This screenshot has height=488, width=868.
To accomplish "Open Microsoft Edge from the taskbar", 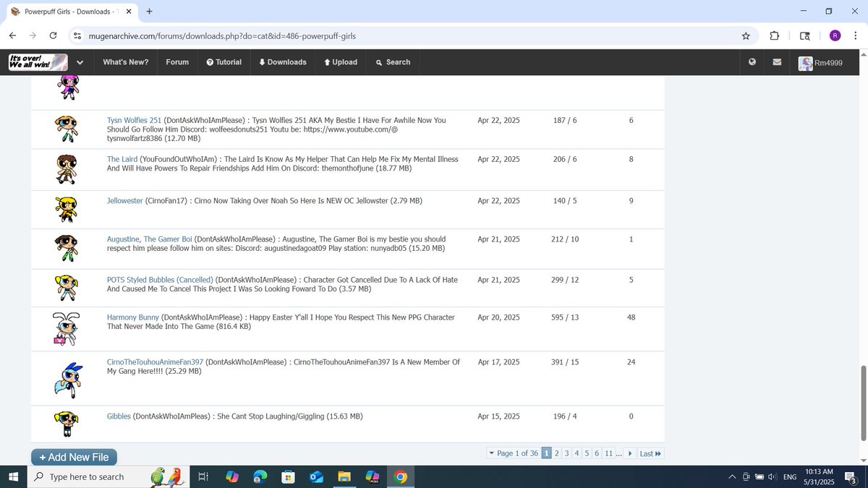I will click(260, 476).
